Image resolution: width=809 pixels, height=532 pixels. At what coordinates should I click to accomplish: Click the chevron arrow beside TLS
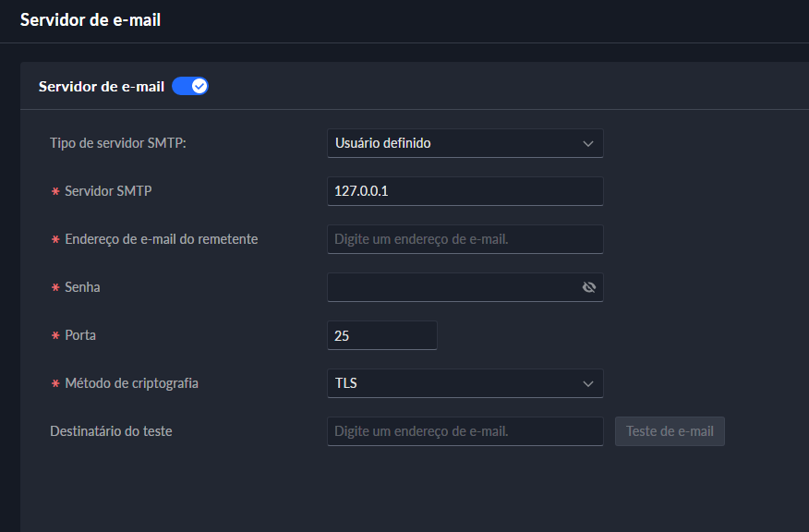pos(588,383)
